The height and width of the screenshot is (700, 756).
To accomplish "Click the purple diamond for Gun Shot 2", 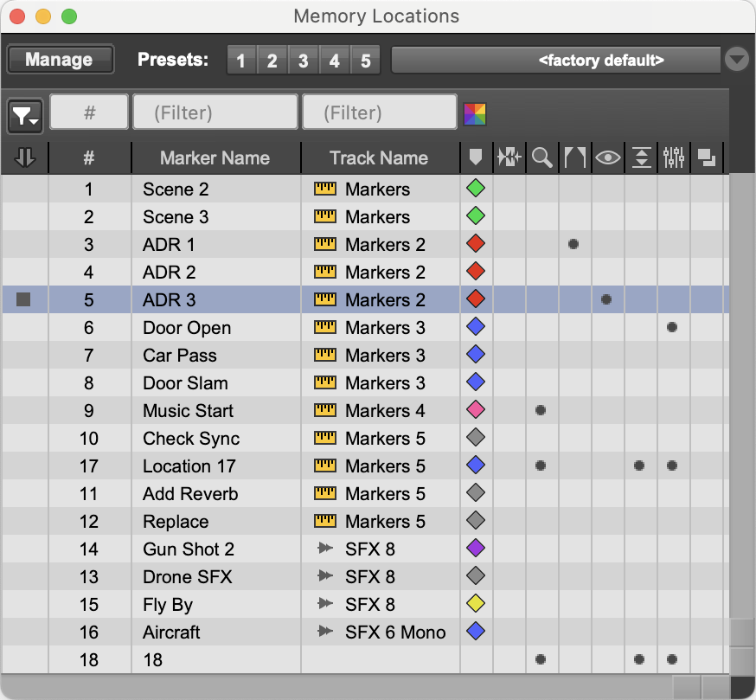I will click(x=476, y=548).
